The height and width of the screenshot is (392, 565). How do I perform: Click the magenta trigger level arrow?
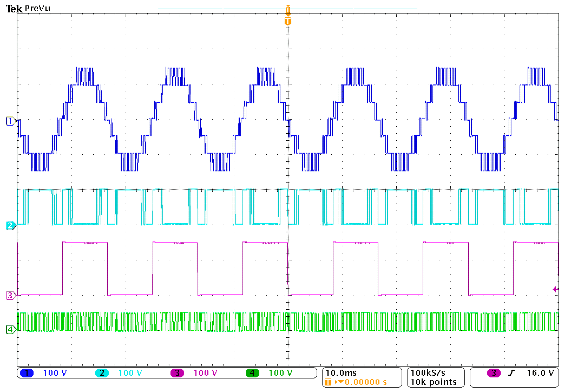[x=555, y=289]
